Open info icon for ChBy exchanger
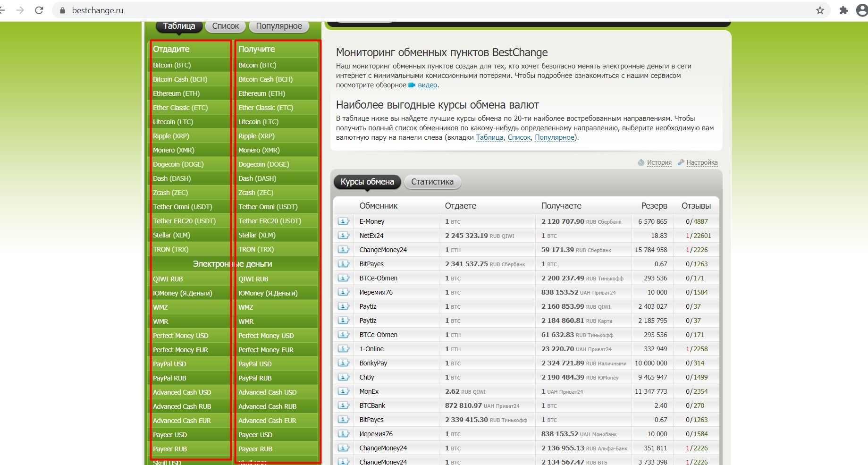Screen dimensions: 868x465 coord(343,377)
